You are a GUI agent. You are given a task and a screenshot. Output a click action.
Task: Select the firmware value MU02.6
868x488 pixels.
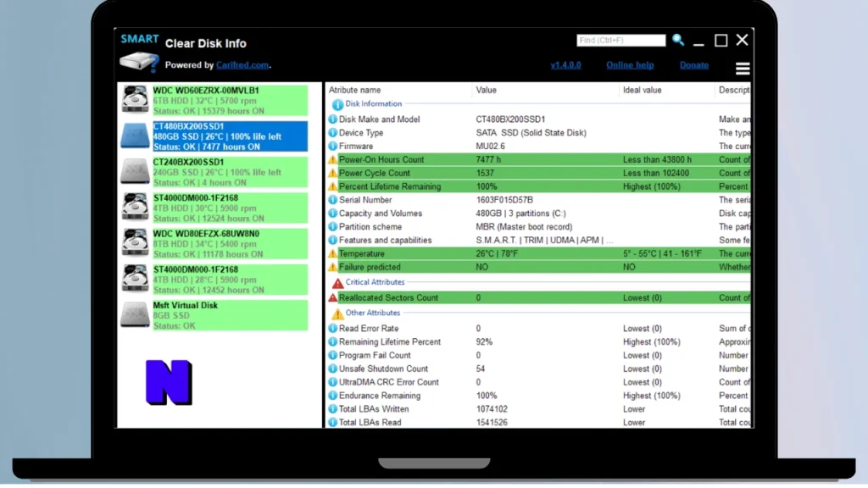pyautogui.click(x=491, y=146)
